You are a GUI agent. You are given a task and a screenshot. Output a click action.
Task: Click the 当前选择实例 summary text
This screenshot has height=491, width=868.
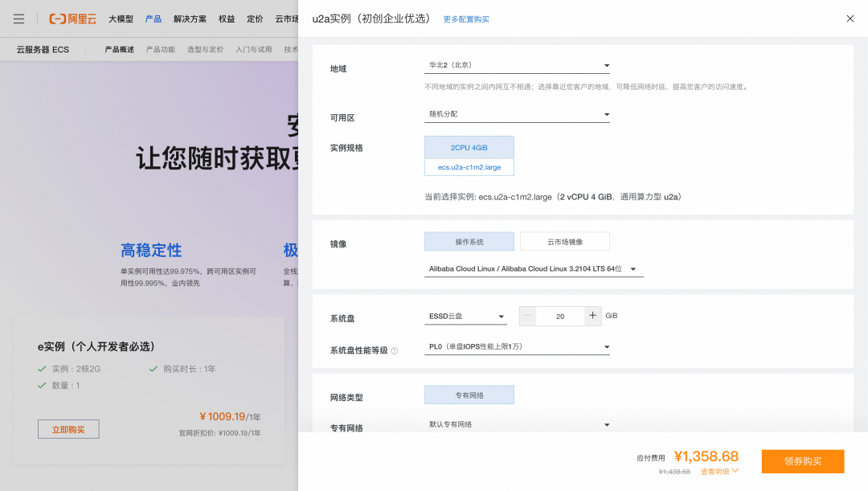(x=553, y=197)
